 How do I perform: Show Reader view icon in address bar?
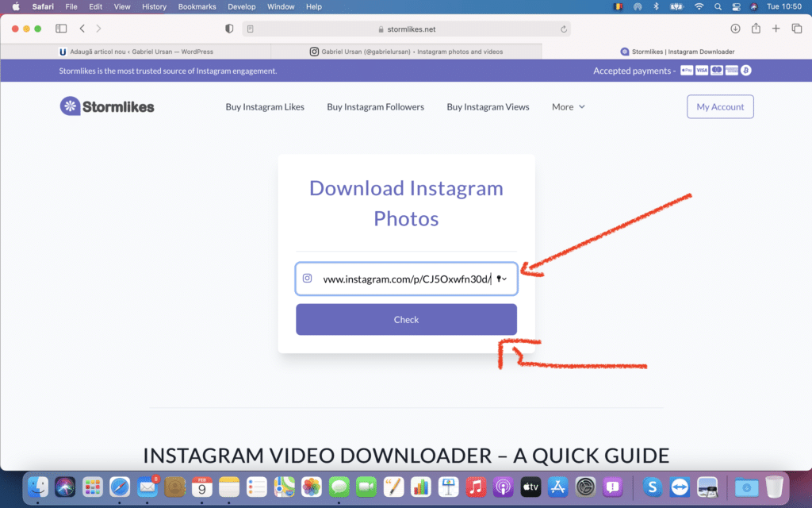coord(251,29)
